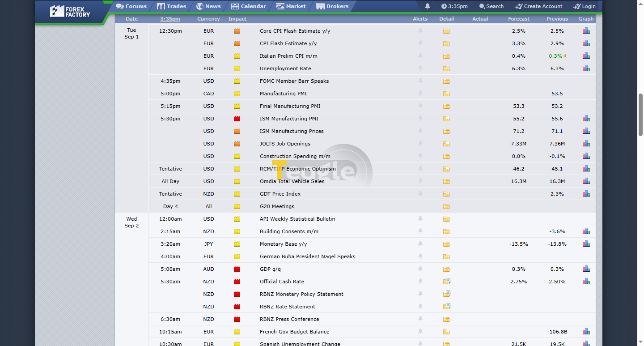644x346 pixels.
Task: Open the notifications bell in the top navigation
Action: point(428,6)
